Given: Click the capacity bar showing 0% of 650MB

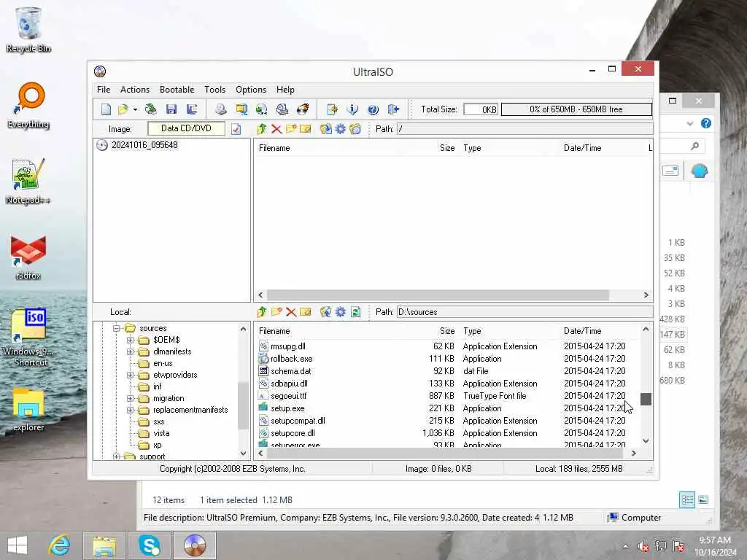Looking at the screenshot, I should tap(576, 109).
